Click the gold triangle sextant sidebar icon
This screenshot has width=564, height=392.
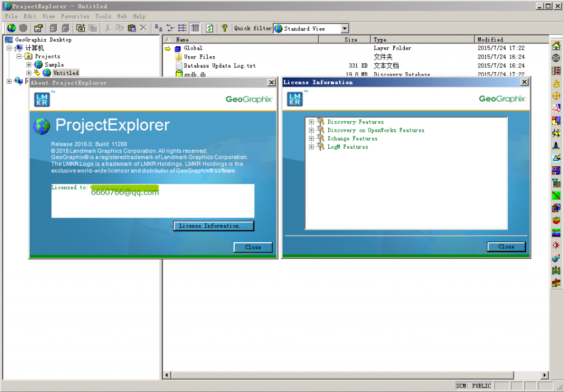click(556, 84)
